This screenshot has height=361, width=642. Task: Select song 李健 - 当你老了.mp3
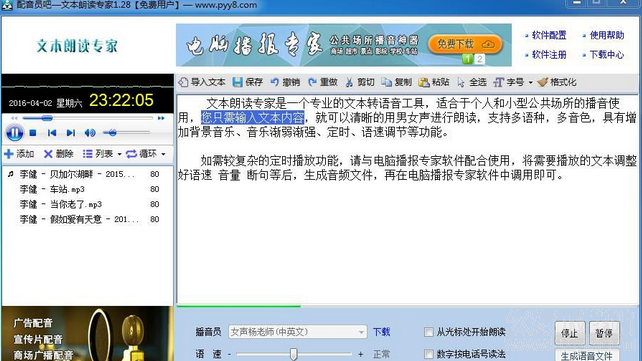(x=87, y=204)
